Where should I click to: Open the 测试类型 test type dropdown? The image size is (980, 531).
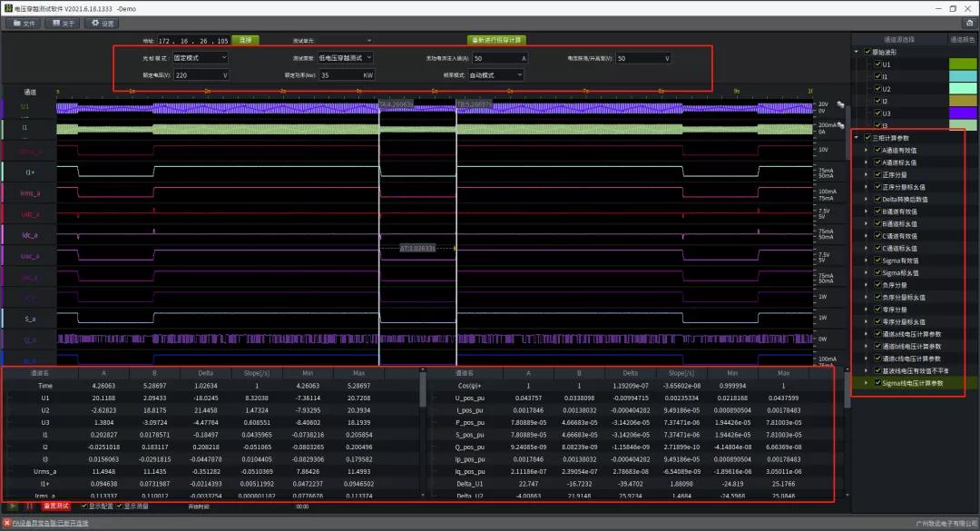coord(345,57)
